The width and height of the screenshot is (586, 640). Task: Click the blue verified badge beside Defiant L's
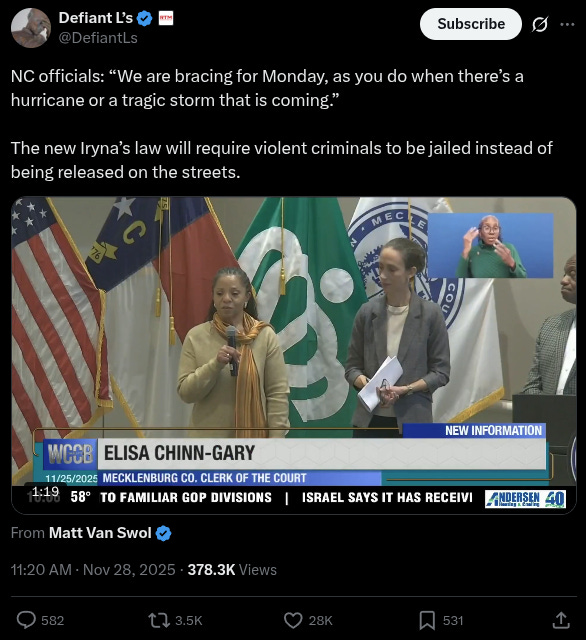pos(144,18)
